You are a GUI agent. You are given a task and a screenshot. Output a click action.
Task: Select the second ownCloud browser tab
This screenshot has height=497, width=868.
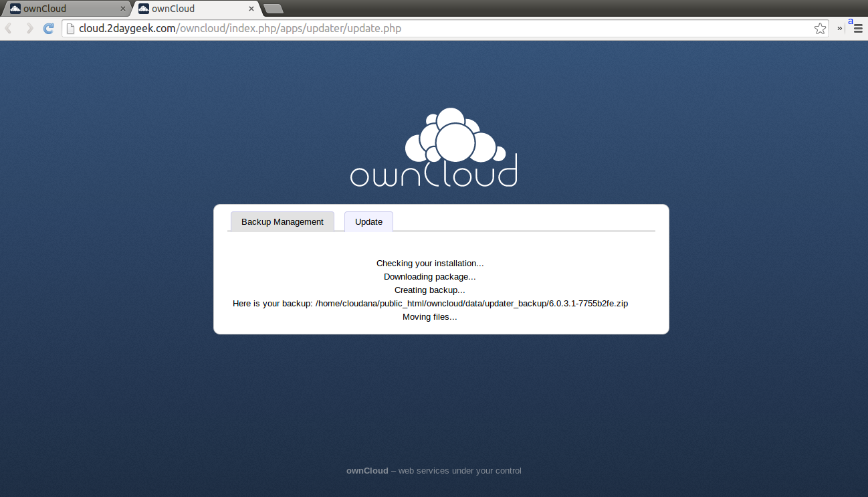(x=196, y=9)
